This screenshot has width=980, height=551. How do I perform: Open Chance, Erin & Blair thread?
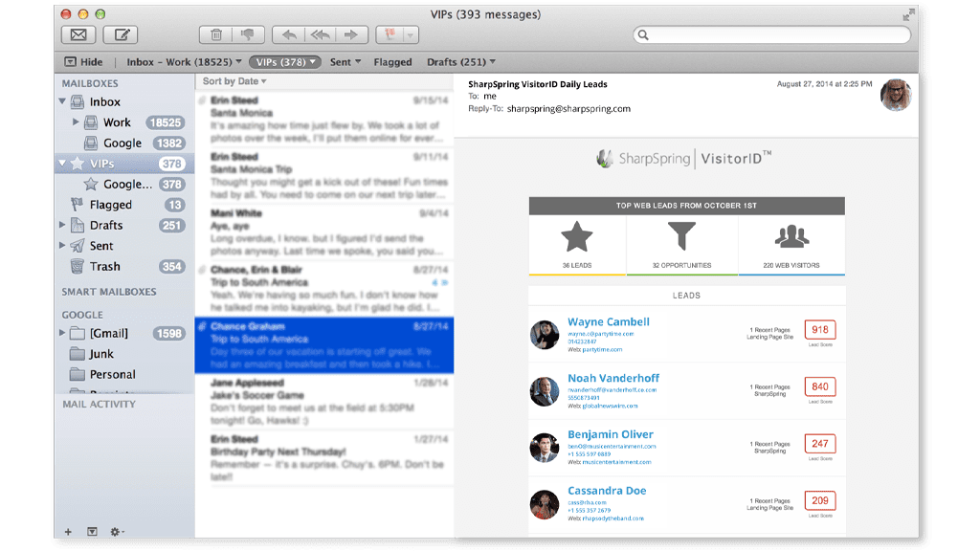click(x=324, y=288)
